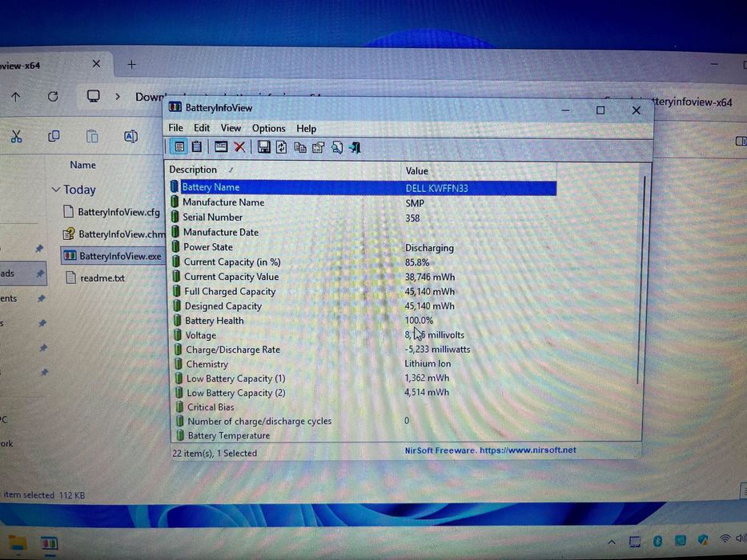Open File Explorer from the taskbar

18,543
